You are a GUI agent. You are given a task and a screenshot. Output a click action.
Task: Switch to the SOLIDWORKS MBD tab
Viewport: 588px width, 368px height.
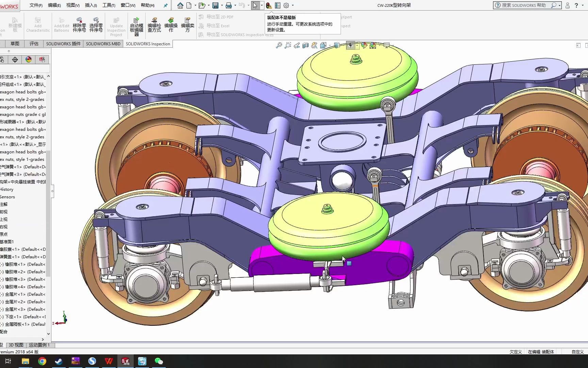[x=103, y=44]
